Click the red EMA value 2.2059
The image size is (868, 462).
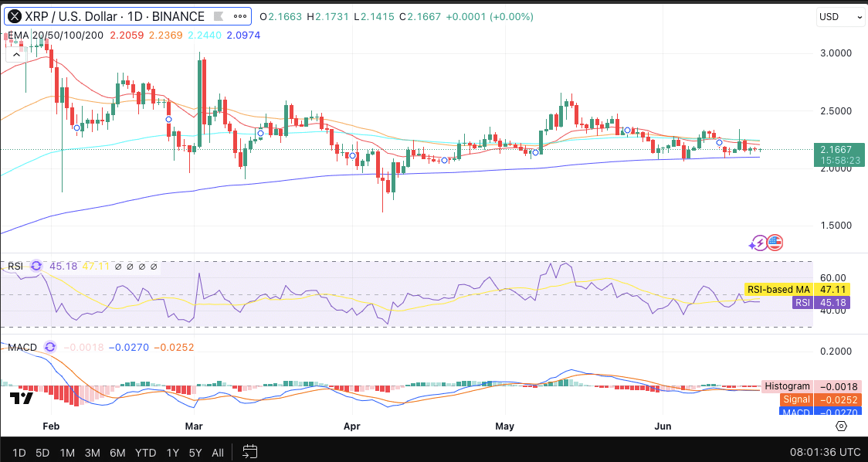click(x=127, y=35)
